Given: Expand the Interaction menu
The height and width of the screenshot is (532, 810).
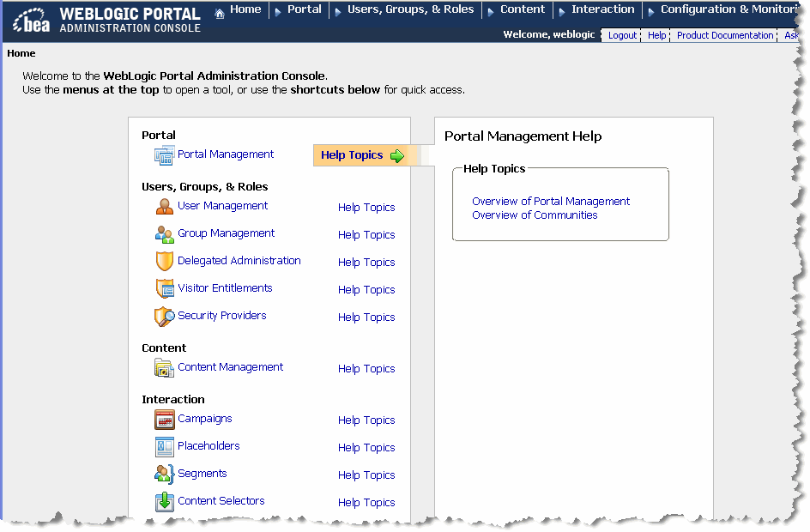Looking at the screenshot, I should pyautogui.click(x=603, y=9).
